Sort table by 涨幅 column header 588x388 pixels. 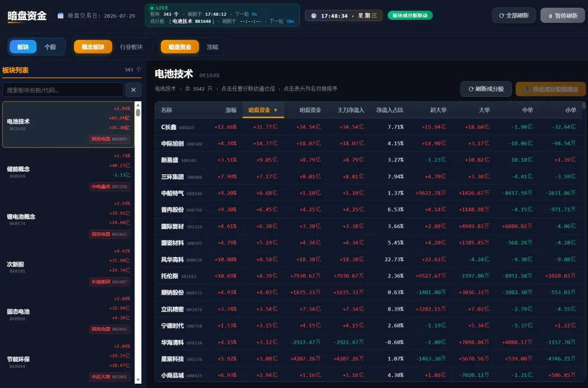coord(231,110)
